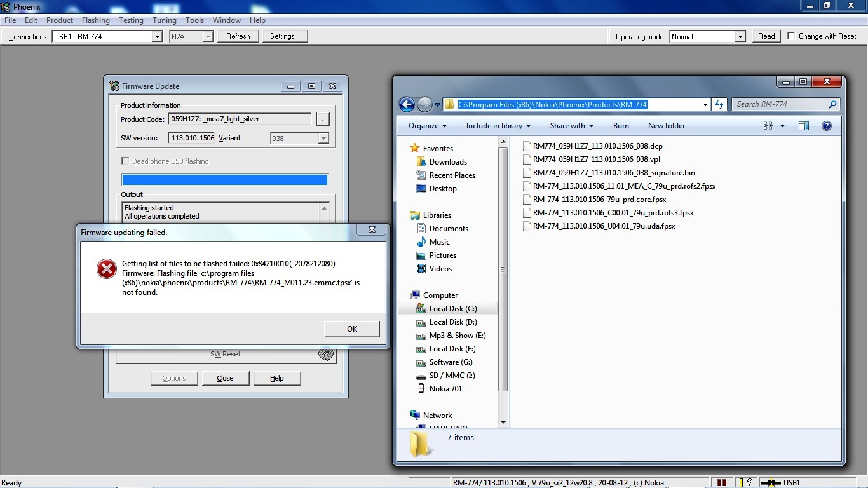
Task: Open the Tools menu
Action: (194, 20)
